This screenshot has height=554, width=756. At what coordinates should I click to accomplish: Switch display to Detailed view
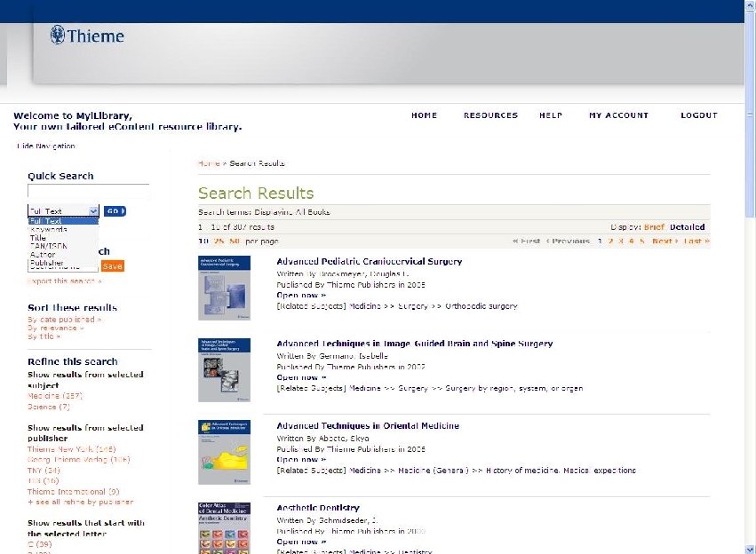click(687, 227)
